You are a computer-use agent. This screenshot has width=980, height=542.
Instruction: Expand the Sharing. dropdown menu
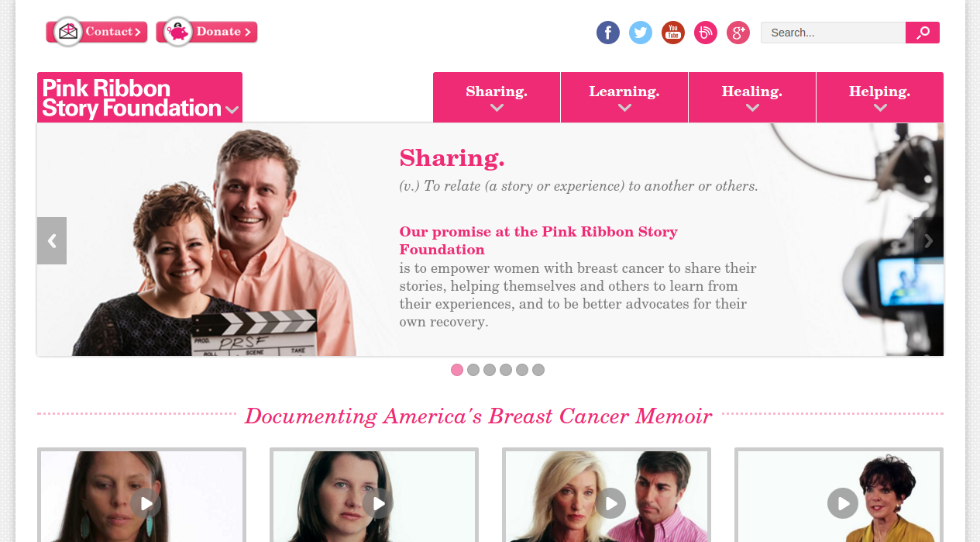(497, 98)
